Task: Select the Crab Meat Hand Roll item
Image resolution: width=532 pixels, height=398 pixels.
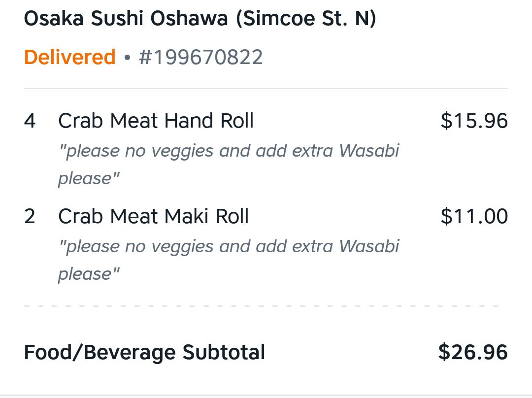Action: [156, 121]
